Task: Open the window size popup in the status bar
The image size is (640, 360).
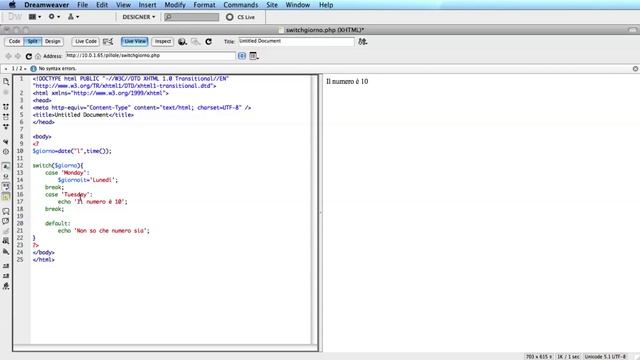Action: [x=539, y=357]
